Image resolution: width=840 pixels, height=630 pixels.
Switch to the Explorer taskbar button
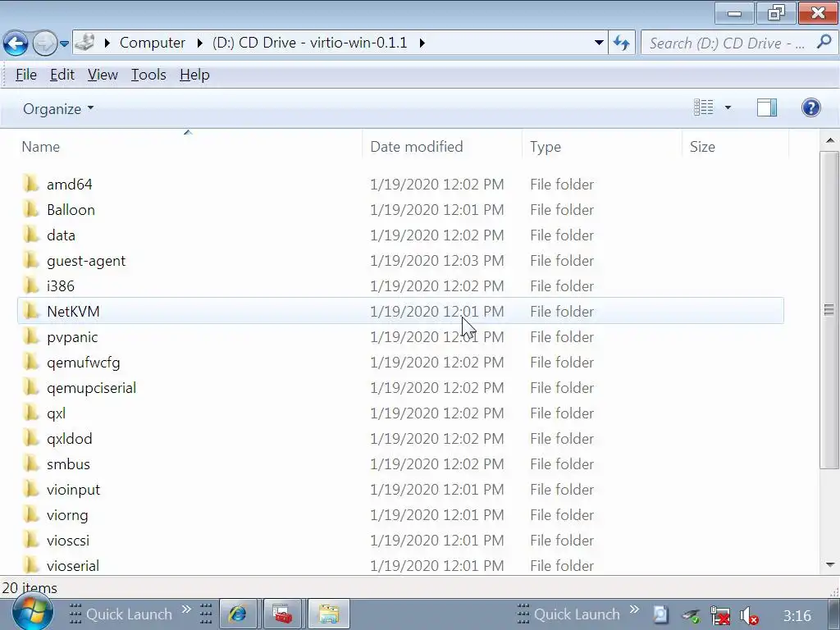pos(329,614)
